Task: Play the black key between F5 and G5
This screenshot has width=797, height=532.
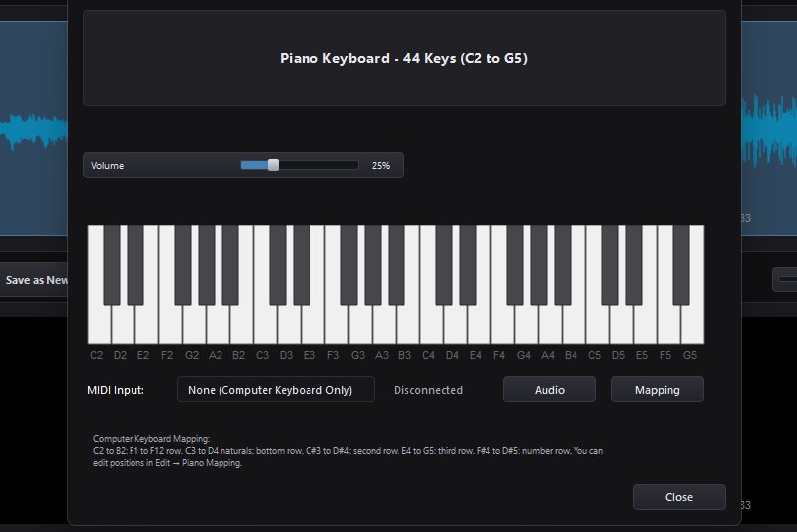Action: pyautogui.click(x=681, y=265)
